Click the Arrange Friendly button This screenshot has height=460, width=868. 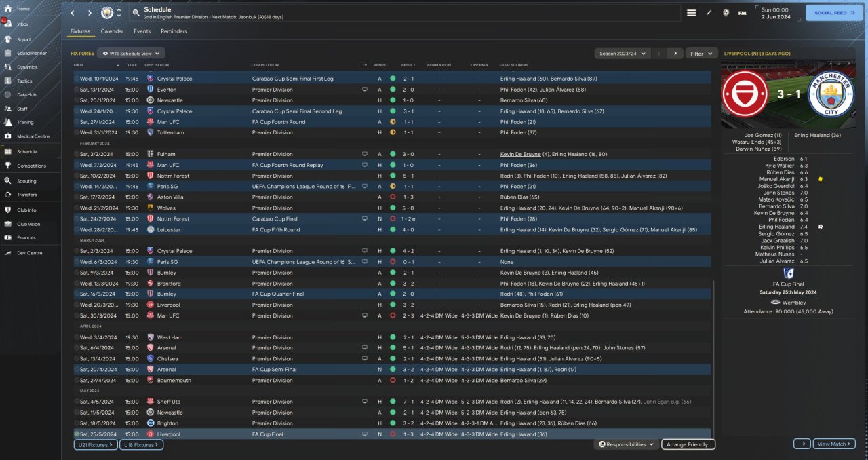pyautogui.click(x=688, y=444)
